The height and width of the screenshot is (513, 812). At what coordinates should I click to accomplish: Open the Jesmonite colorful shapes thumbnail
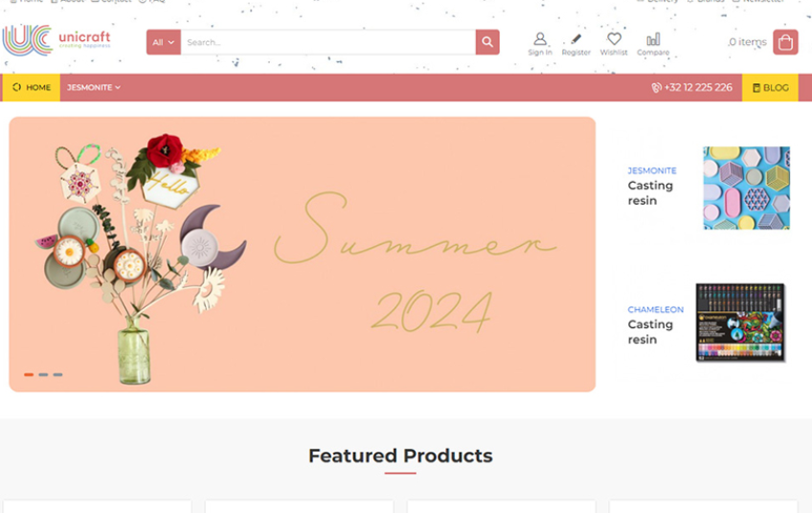point(746,188)
